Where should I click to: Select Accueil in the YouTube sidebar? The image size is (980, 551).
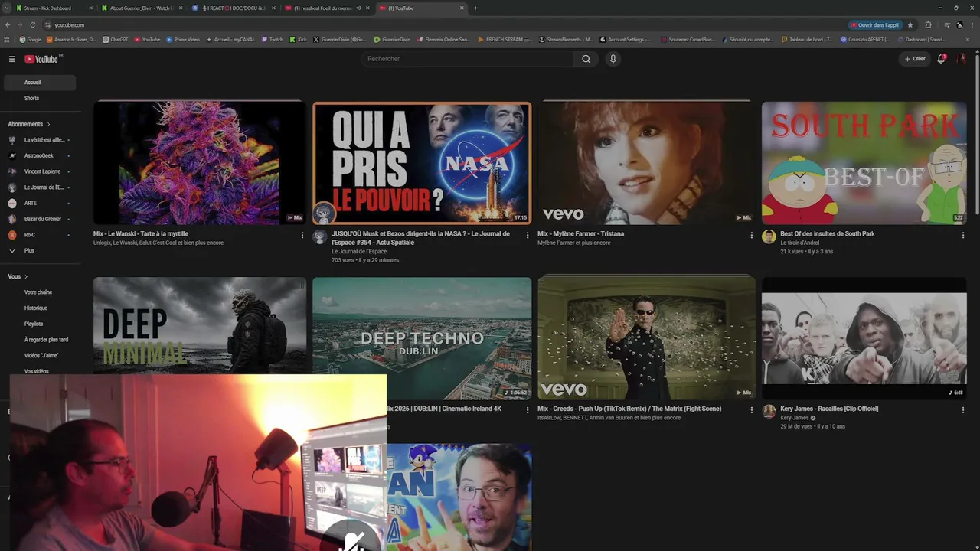(40, 83)
